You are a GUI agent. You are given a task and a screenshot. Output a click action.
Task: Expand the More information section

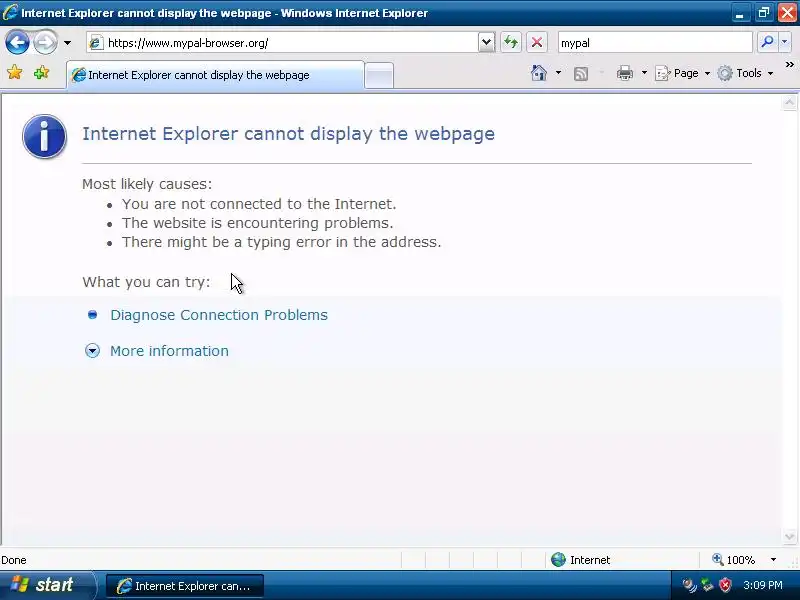(169, 351)
